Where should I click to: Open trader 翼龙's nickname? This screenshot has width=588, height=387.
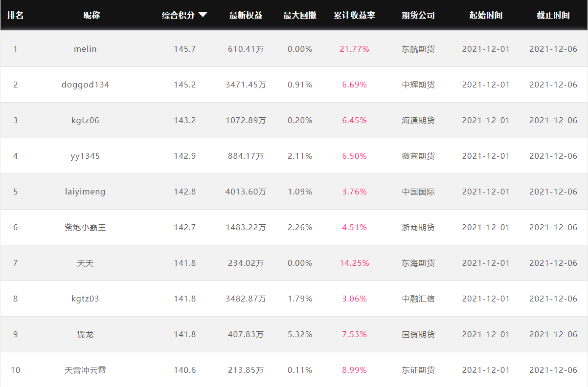point(85,334)
